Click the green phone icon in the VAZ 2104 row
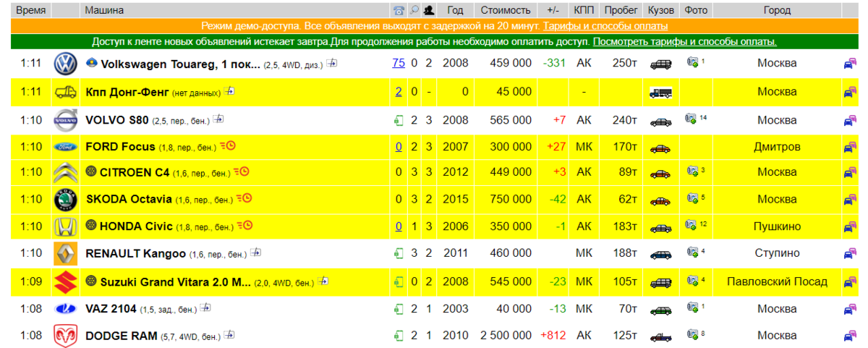Viewport: 868px width, 348px height. (x=399, y=309)
